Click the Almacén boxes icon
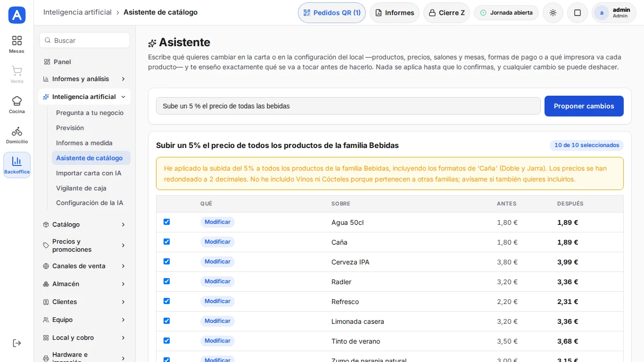The height and width of the screenshot is (362, 644). click(x=46, y=284)
